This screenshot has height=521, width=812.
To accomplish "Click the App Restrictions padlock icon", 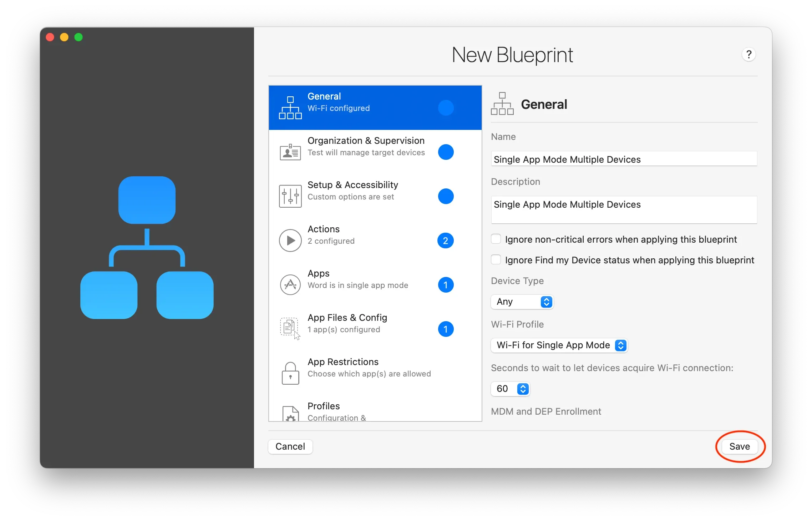I will tap(290, 373).
